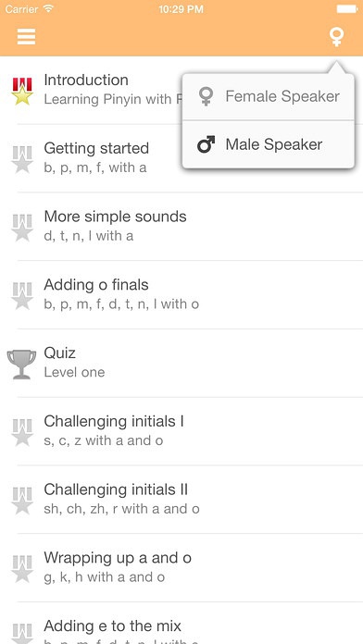
Task: Start the Level one Quiz
Action: point(181,363)
